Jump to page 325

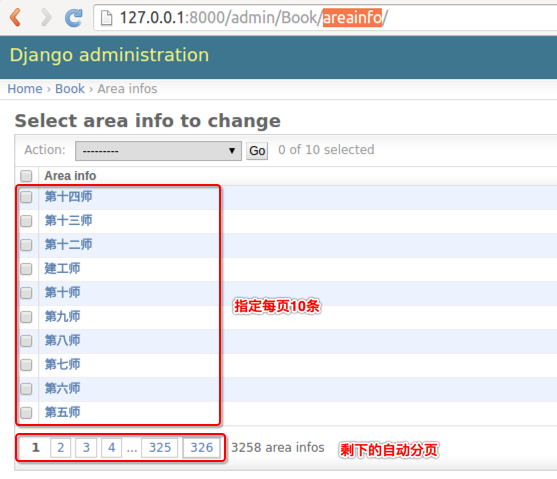(x=160, y=448)
